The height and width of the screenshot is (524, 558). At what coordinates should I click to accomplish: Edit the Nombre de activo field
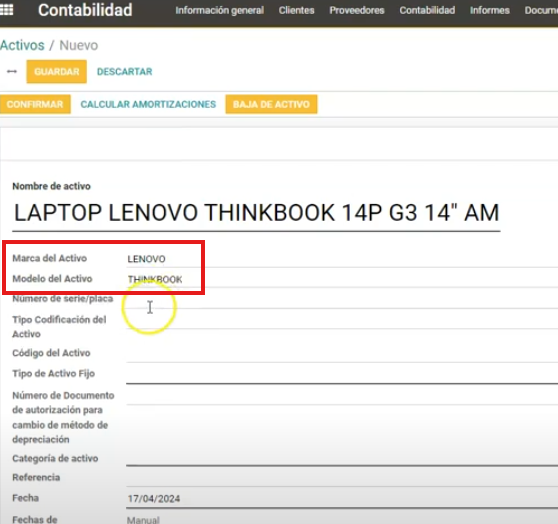256,213
